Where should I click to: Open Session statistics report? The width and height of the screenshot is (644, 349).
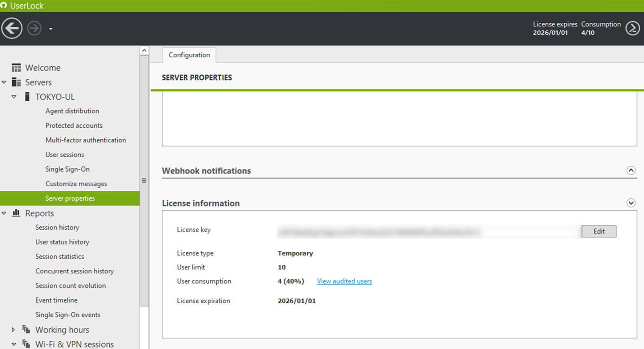point(60,257)
